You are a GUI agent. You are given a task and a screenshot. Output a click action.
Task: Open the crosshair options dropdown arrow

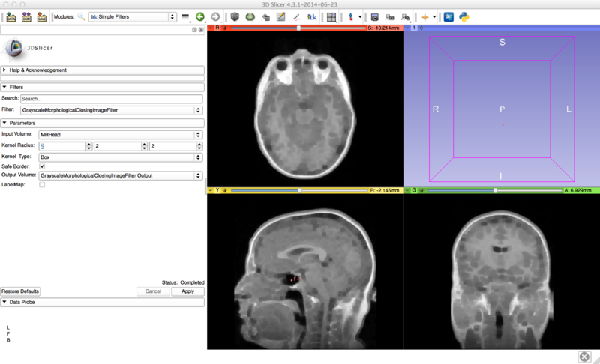tap(434, 16)
